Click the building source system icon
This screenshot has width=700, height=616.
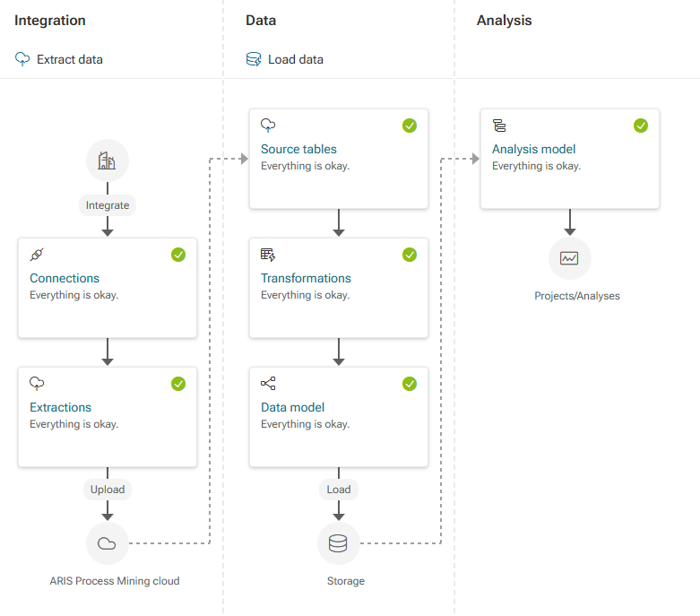pos(108,161)
